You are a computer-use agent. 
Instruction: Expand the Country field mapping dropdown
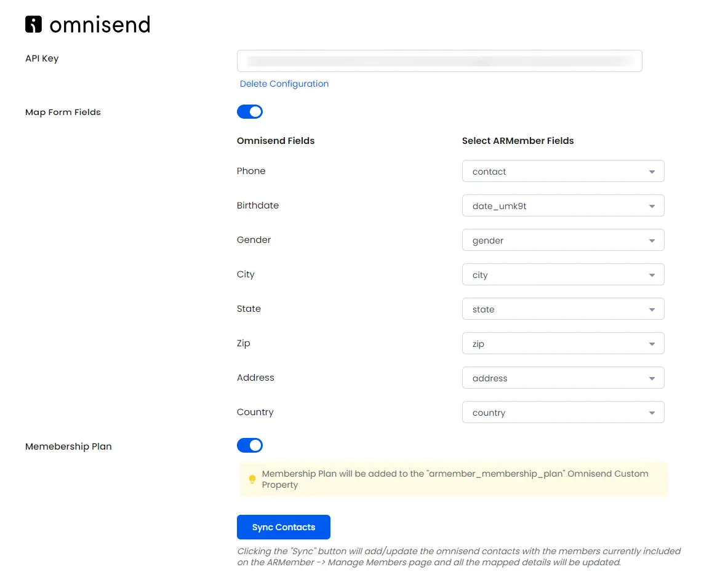pos(563,412)
